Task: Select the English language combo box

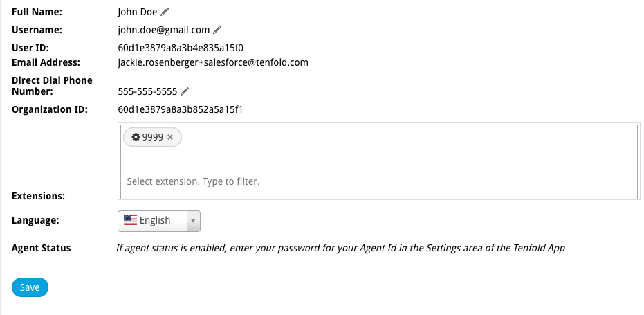Action: click(x=159, y=222)
